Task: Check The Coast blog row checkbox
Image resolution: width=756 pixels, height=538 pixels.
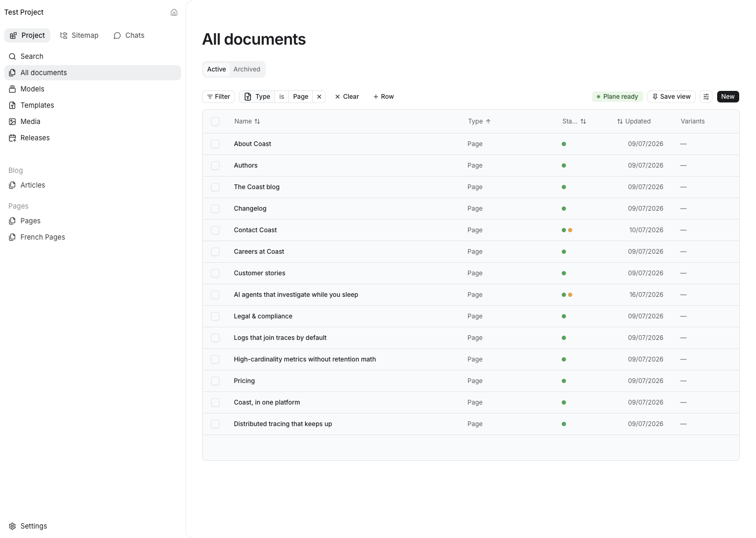Action: [215, 187]
